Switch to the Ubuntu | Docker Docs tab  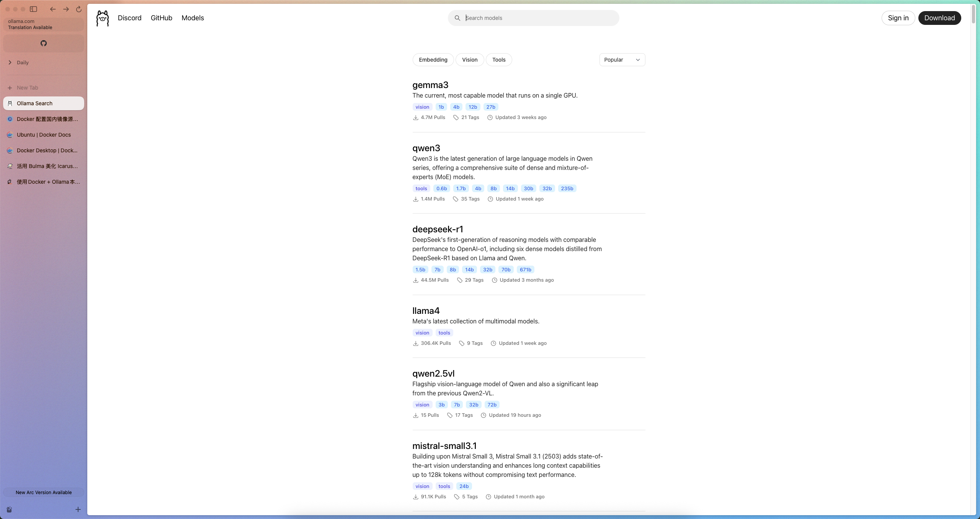click(x=44, y=135)
